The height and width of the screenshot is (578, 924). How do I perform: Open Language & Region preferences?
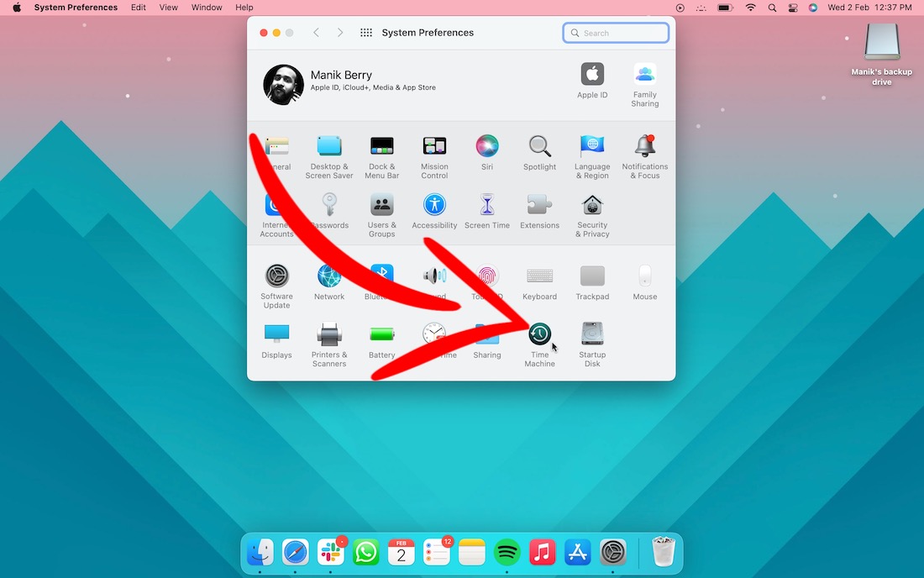592,145
